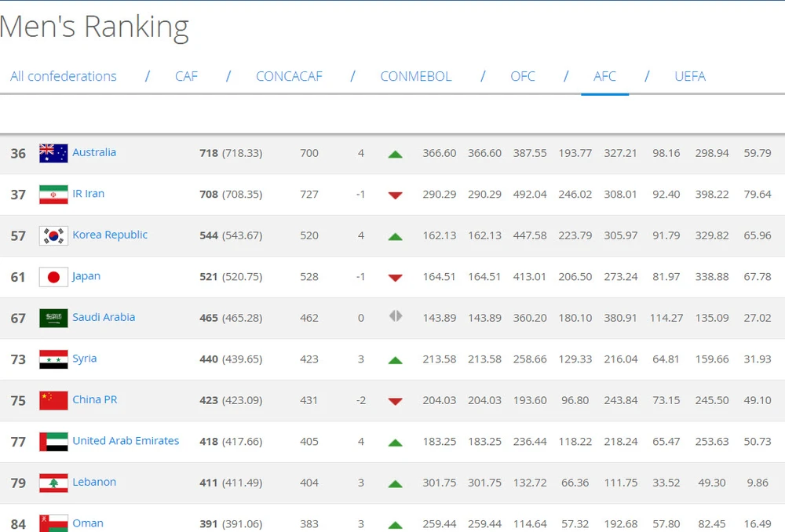785x532 pixels.
Task: Click the Australia flag icon
Action: click(53, 154)
